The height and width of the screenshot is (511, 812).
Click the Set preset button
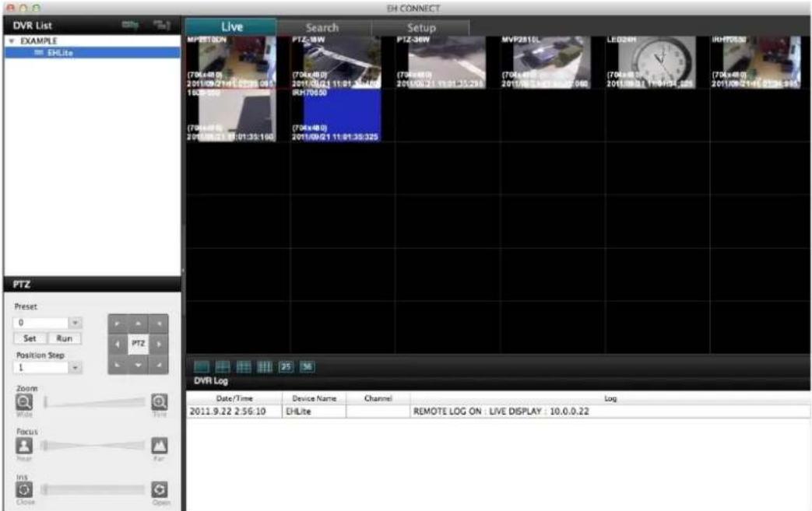(30, 338)
